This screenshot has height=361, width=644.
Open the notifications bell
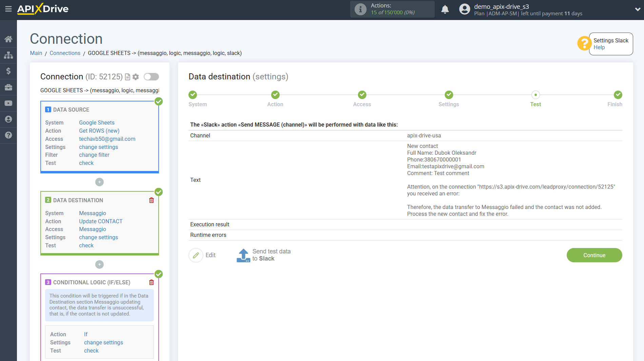[x=445, y=9]
